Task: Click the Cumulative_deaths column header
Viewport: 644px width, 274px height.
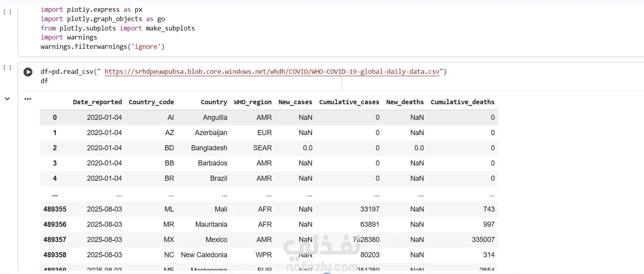Action: coord(463,102)
